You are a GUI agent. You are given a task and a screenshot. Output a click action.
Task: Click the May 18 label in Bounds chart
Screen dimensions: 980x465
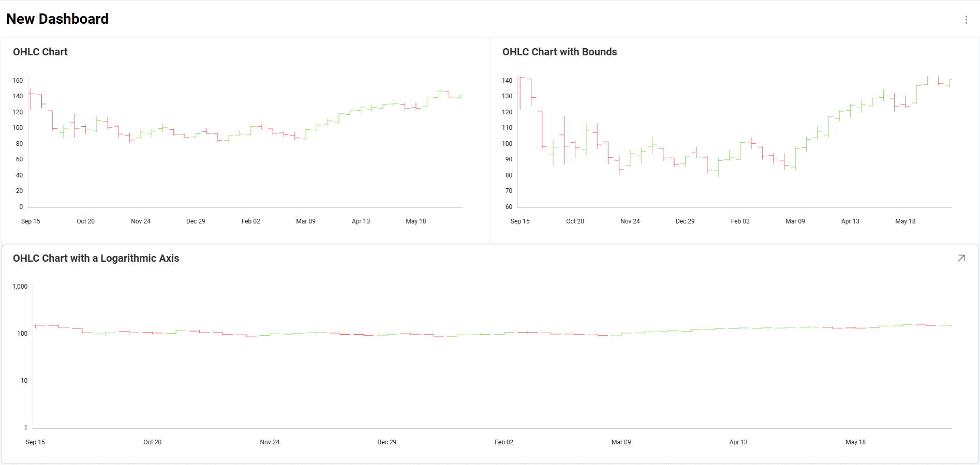[905, 221]
